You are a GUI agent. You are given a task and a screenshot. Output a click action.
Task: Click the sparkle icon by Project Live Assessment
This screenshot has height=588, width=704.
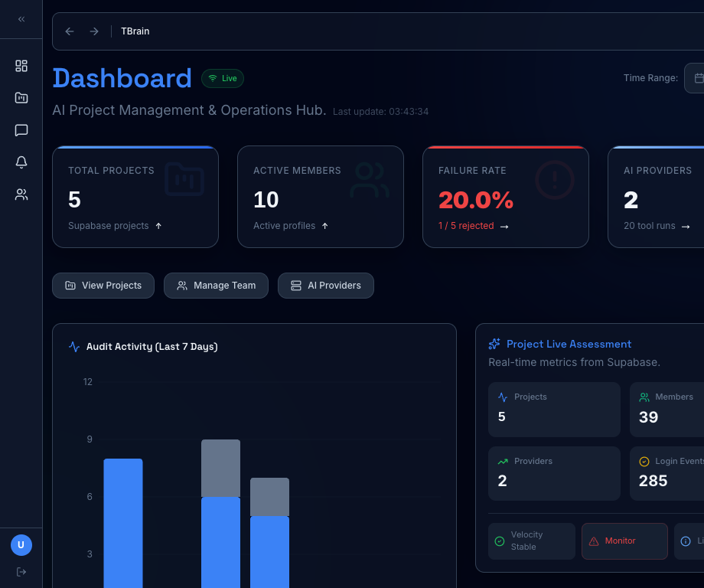494,344
